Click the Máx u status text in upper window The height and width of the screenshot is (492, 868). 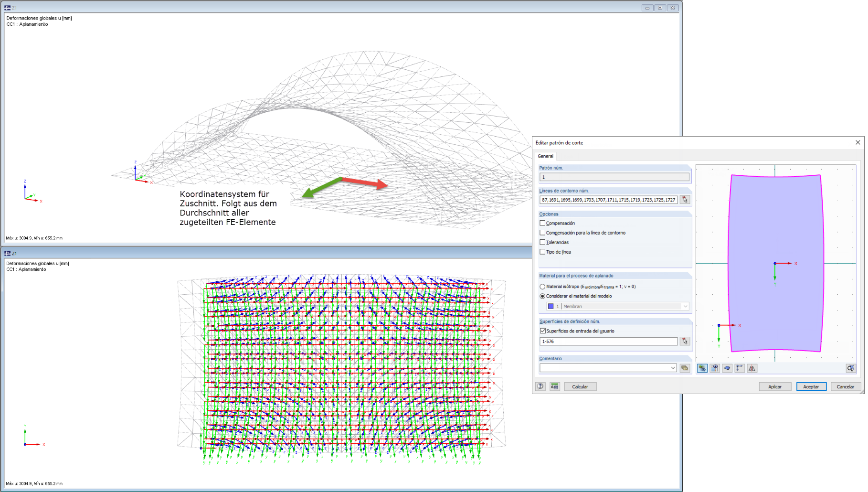[x=34, y=238]
